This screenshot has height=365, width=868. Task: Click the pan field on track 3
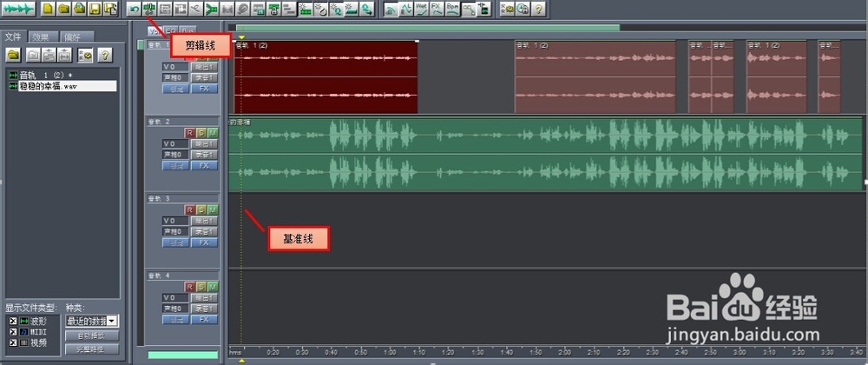(x=175, y=231)
